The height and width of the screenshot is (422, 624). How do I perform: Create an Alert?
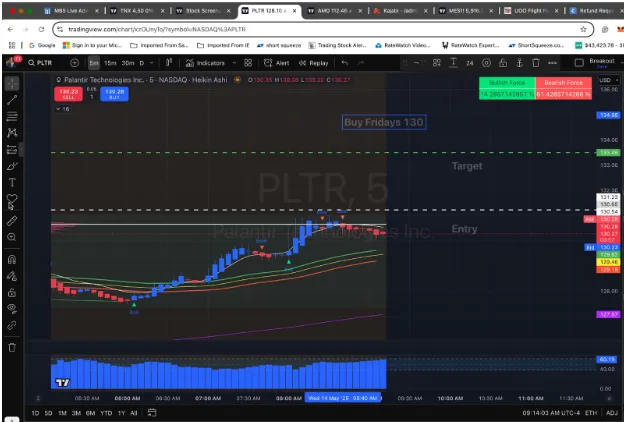click(x=277, y=63)
